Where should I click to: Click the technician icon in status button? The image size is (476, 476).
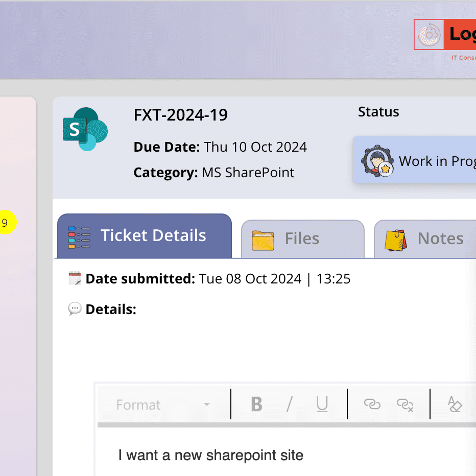click(377, 161)
